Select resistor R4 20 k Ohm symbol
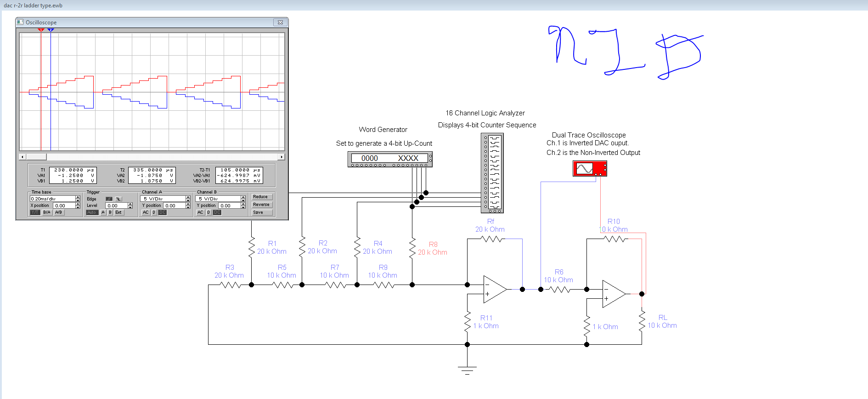Screen dimensions: 868x399 [357, 247]
